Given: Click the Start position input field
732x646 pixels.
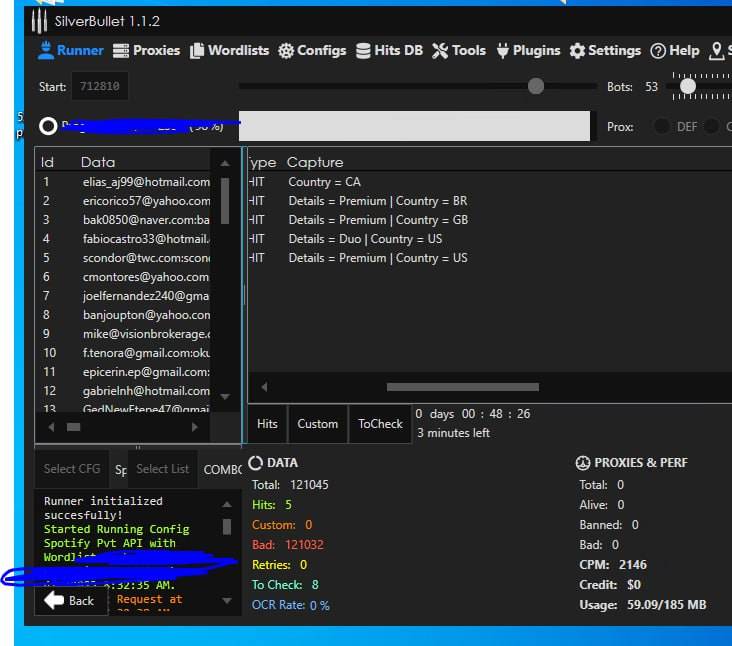Looking at the screenshot, I should click(x=99, y=87).
